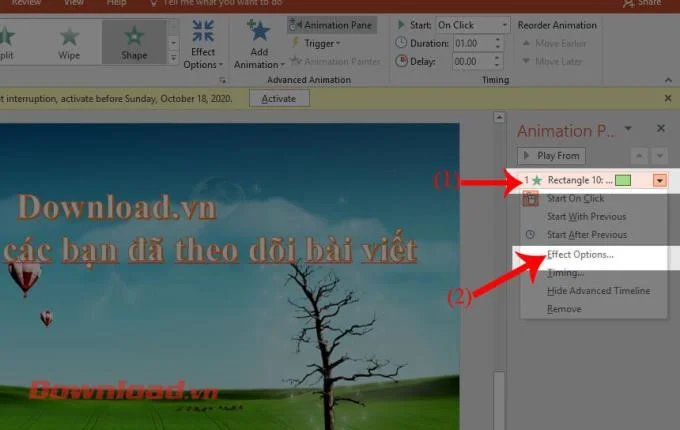Image resolution: width=680 pixels, height=430 pixels.
Task: Click the Duration value field
Action: 472,43
